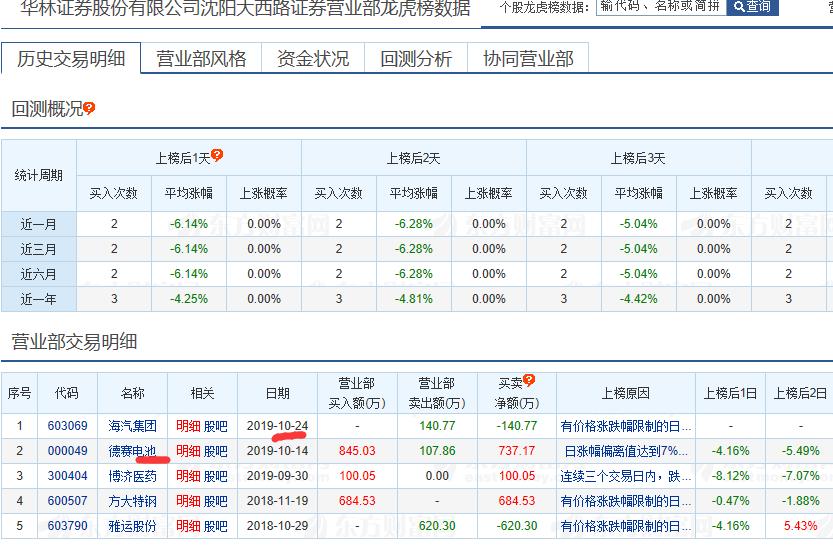833x551 pixels.
Task: Click 明细 link in 方大特钢 row
Action: [188, 501]
